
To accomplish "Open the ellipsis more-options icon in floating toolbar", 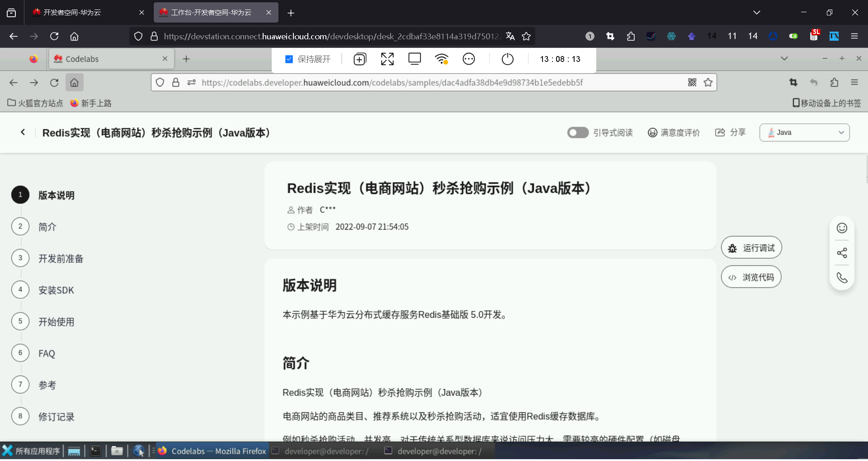I will [469, 59].
